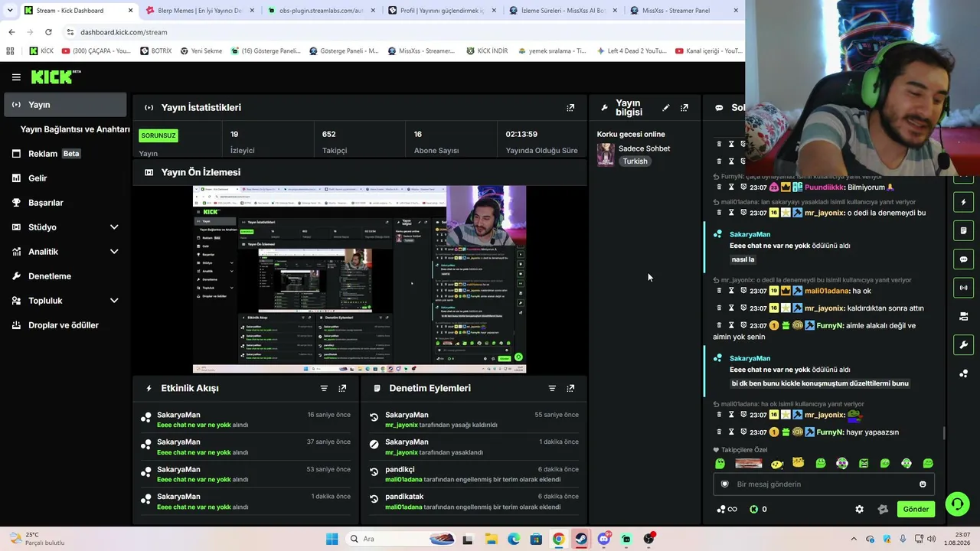Image resolution: width=980 pixels, height=551 pixels.
Task: Click the stream preview thumbnail
Action: (359, 279)
